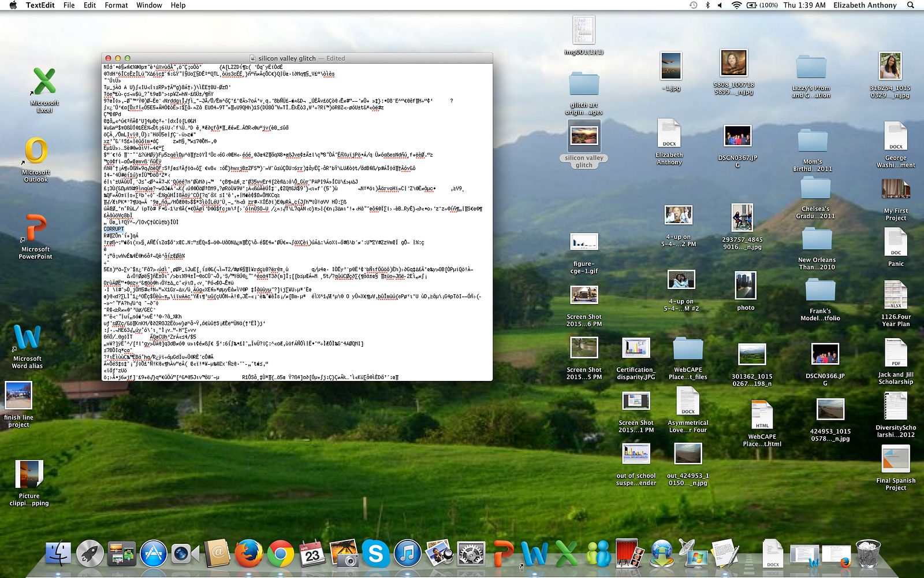Open the Format menu
The image size is (924, 578).
click(x=116, y=5)
